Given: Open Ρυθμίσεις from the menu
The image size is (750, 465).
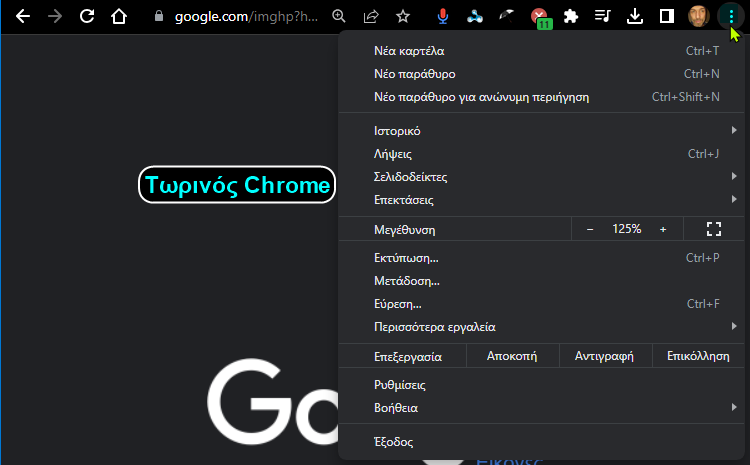Looking at the screenshot, I should (541, 385).
